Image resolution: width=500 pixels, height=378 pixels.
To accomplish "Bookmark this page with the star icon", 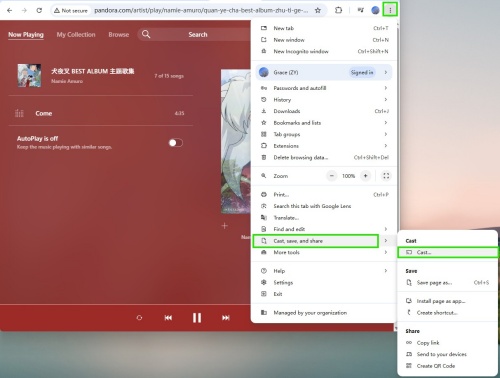I will pyautogui.click(x=318, y=10).
